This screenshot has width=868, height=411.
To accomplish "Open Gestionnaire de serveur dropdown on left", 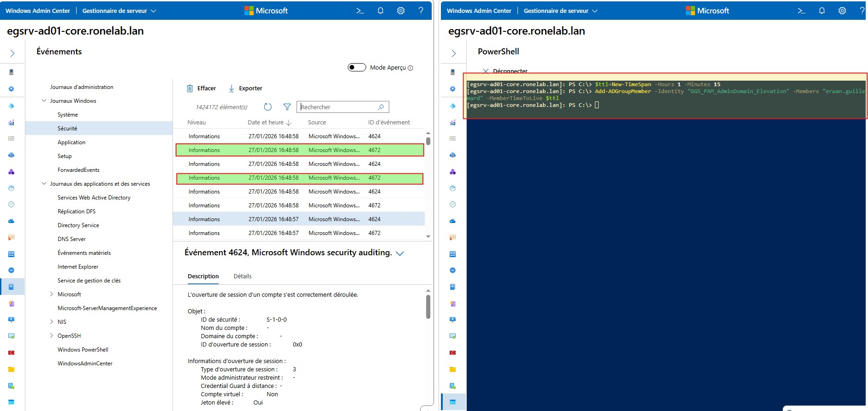I will pyautogui.click(x=119, y=11).
